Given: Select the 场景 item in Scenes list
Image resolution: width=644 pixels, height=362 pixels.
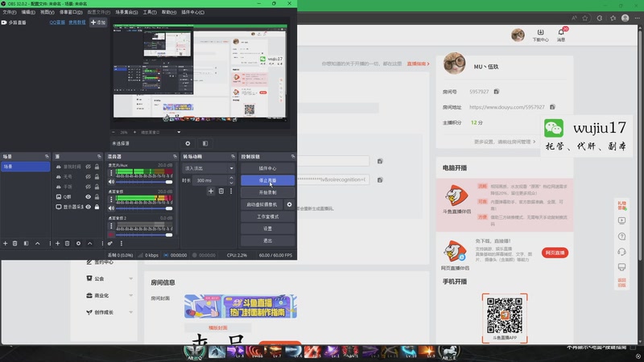Looking at the screenshot, I should [x=25, y=167].
